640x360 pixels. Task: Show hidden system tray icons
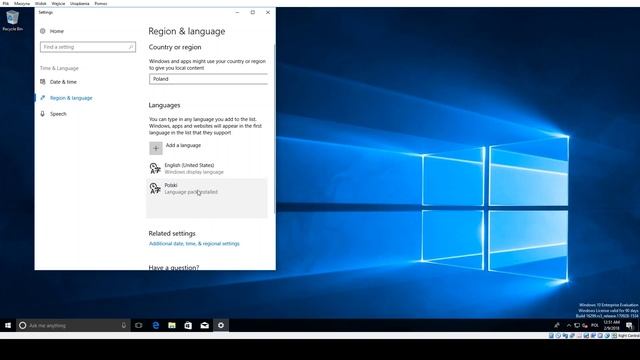click(x=569, y=325)
